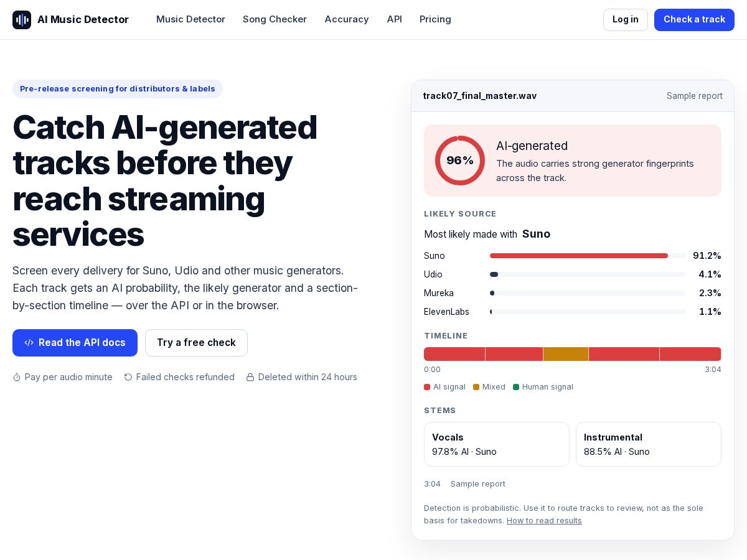Click the Catch AI-generated tracks headline
Viewport: 747px width, 560px height.
(x=165, y=180)
